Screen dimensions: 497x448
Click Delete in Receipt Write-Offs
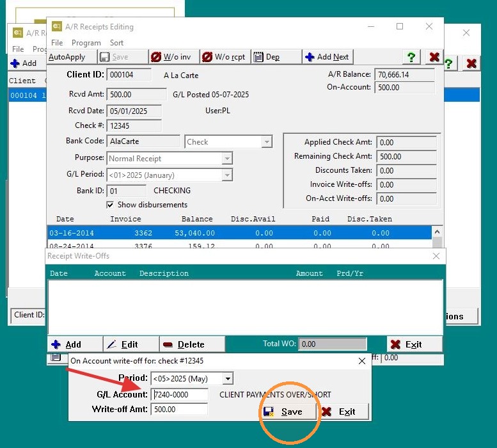pos(192,344)
